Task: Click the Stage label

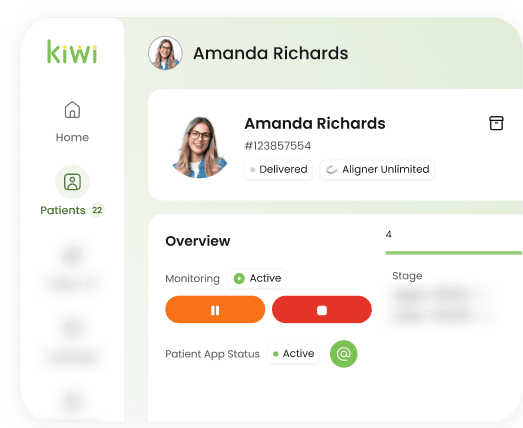Action: pos(407,276)
